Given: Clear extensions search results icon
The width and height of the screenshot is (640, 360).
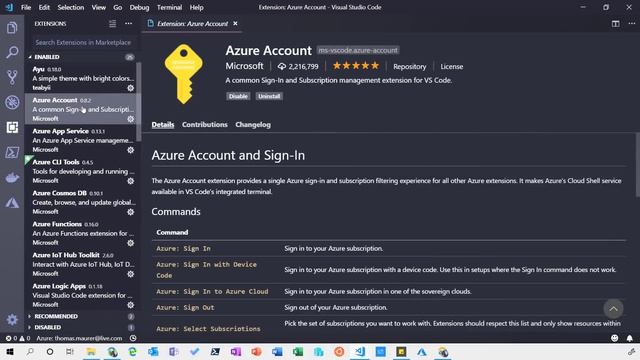Looking at the screenshot, I should (112, 24).
